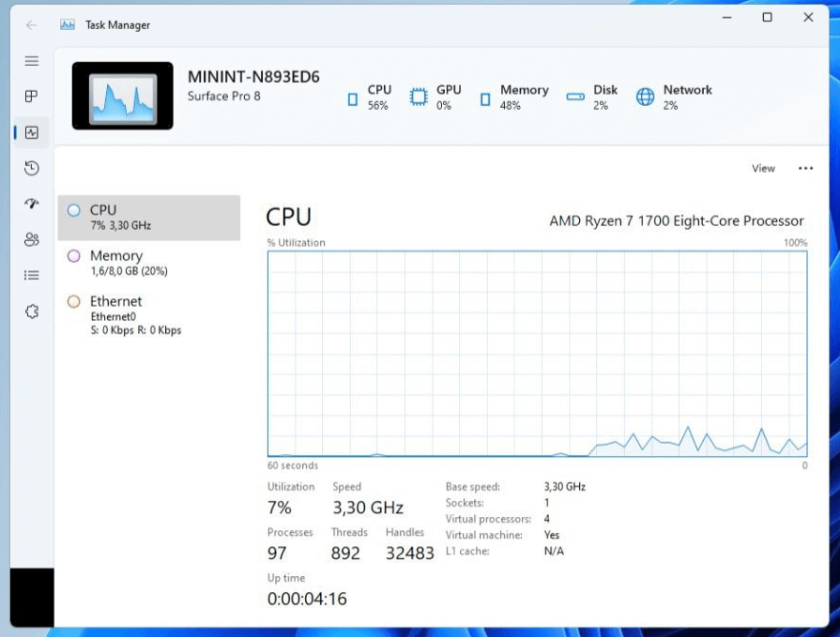The width and height of the screenshot is (840, 637).
Task: Go to Processes page in sidebar
Action: coord(32,97)
